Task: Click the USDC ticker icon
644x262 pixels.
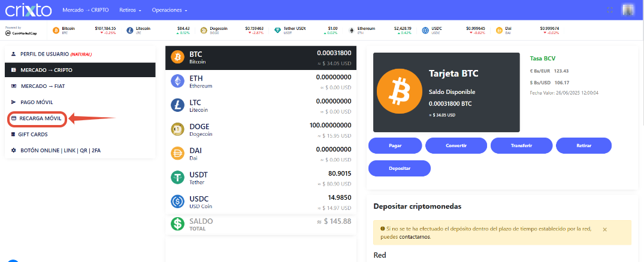Action: (425, 31)
